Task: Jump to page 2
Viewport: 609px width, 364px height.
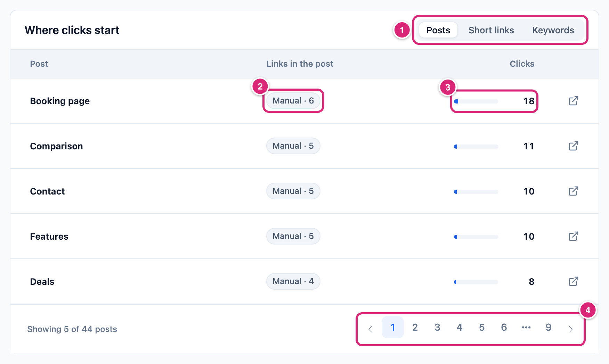Action: (415, 327)
